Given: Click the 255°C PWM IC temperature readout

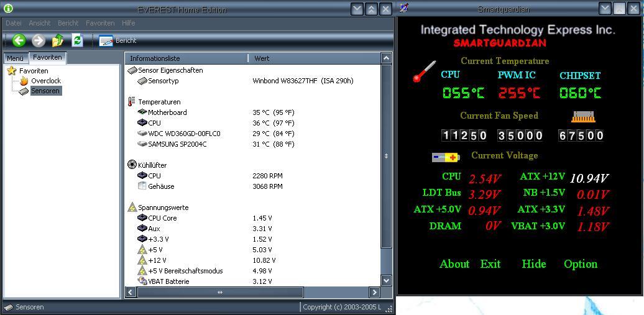Looking at the screenshot, I should (x=519, y=93).
